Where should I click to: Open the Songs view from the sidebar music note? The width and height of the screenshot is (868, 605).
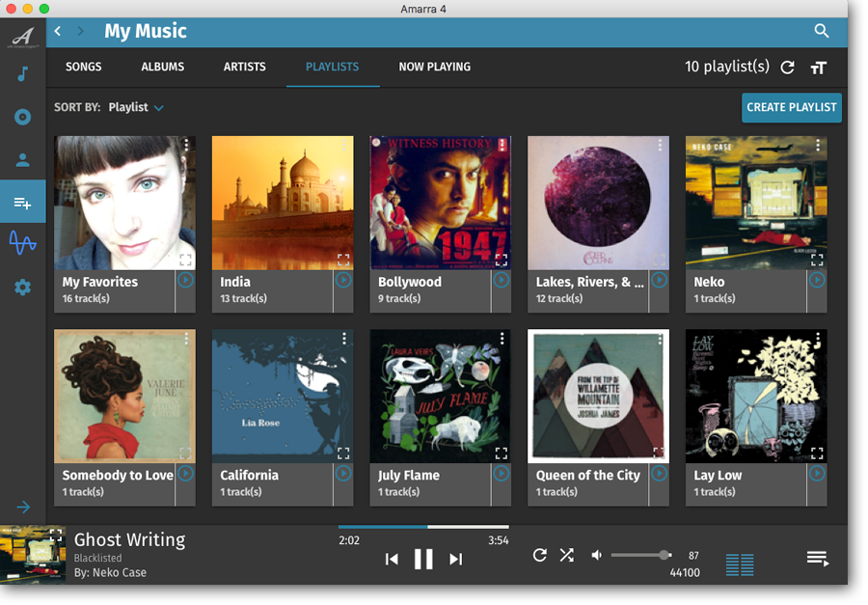23,73
